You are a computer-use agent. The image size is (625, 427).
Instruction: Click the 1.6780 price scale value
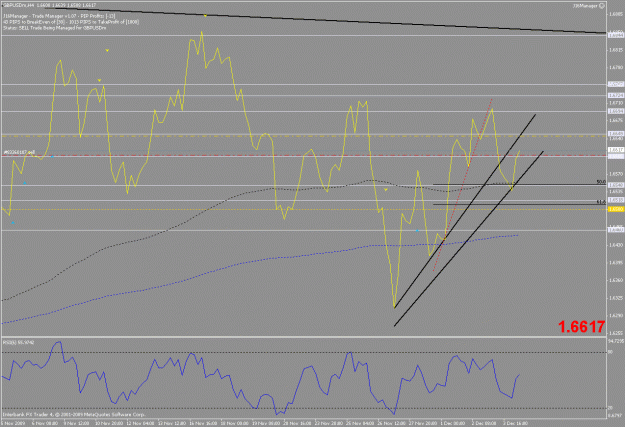616,67
